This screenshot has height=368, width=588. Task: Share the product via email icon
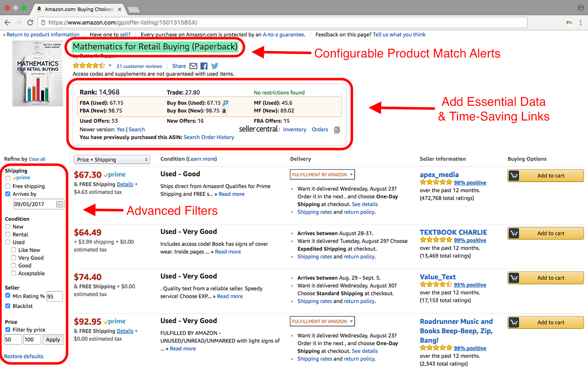tap(193, 66)
